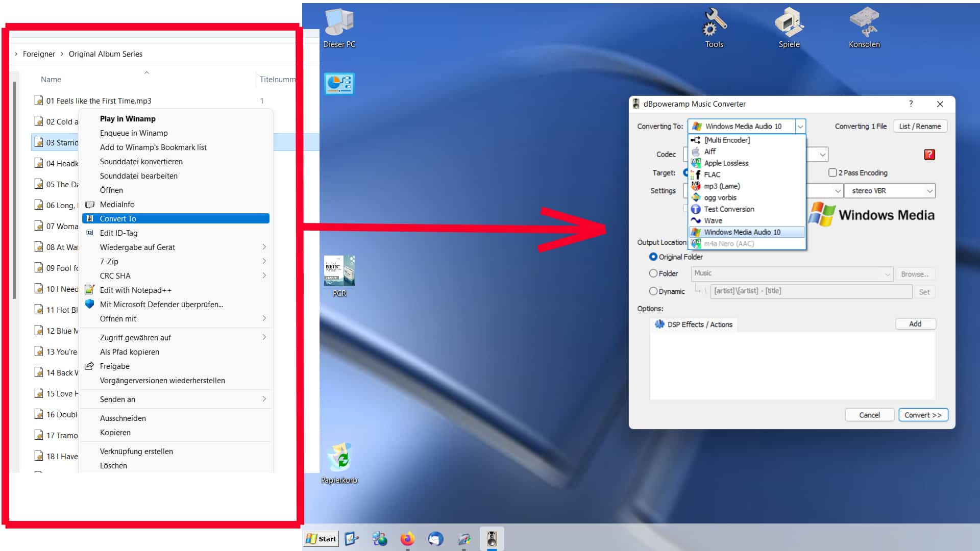Open the Spiele desktop icon

coord(789,28)
